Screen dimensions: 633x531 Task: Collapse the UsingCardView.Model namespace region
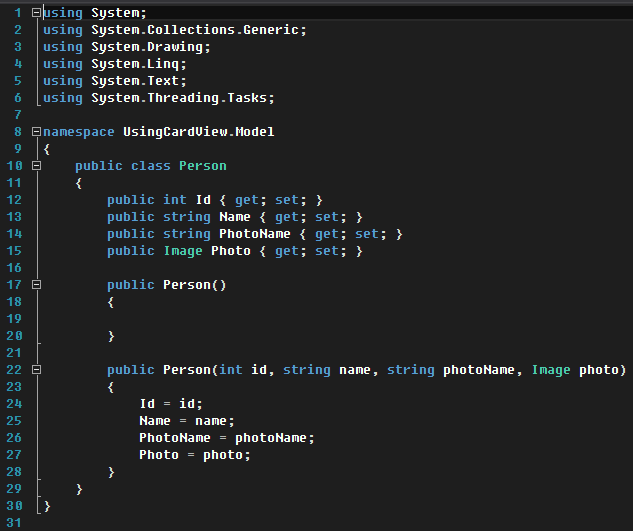click(x=37, y=132)
